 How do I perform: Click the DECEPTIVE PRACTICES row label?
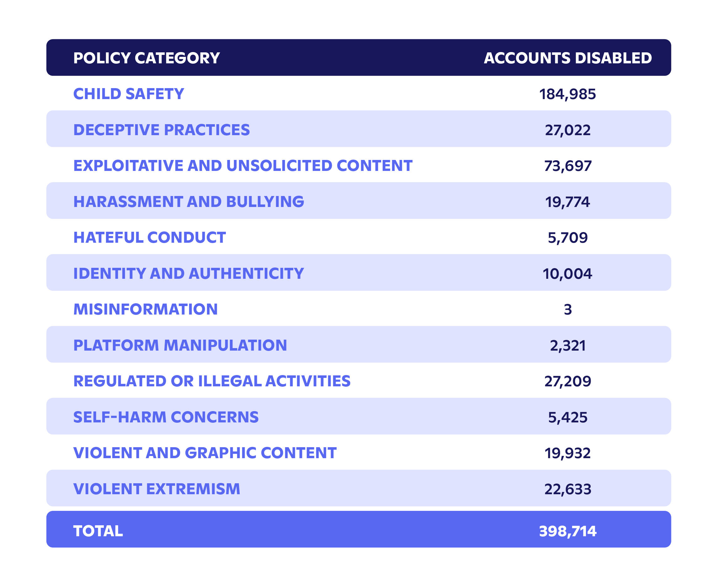(x=162, y=130)
